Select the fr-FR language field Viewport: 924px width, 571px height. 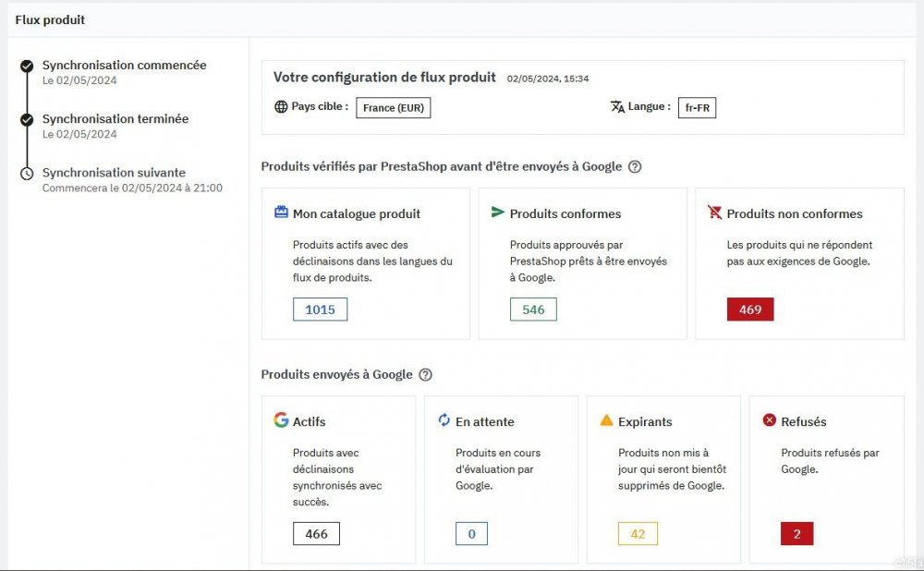(x=697, y=107)
